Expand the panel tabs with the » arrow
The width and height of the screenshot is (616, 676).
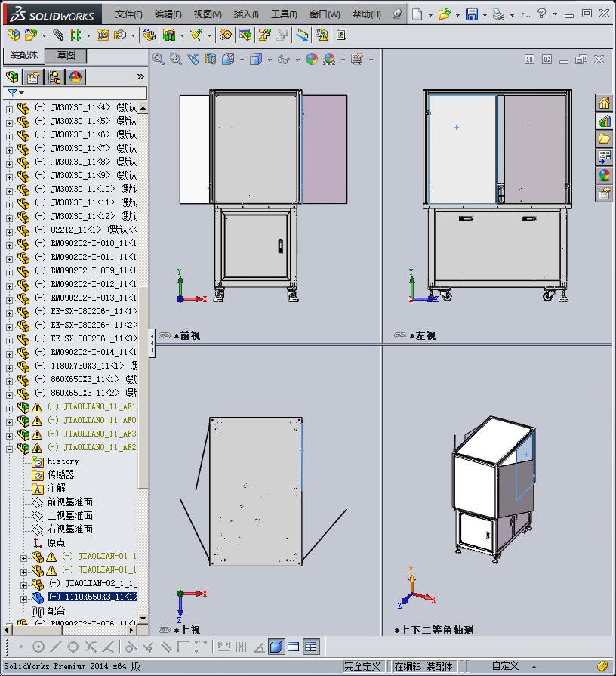(141, 77)
